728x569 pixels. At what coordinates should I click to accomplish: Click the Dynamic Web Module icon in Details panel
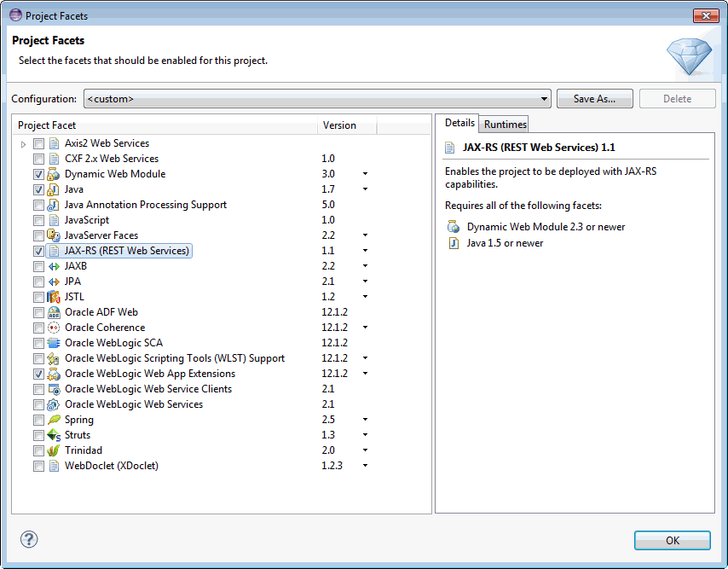454,228
